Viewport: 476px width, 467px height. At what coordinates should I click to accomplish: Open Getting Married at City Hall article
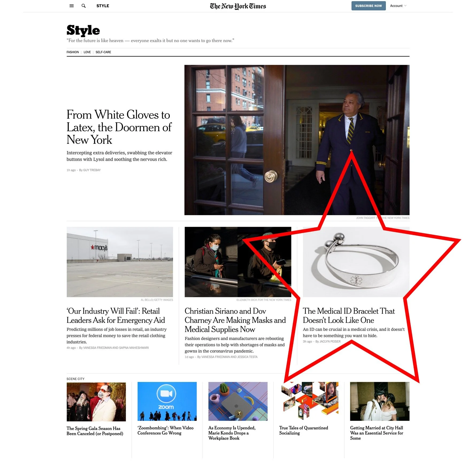tap(377, 433)
